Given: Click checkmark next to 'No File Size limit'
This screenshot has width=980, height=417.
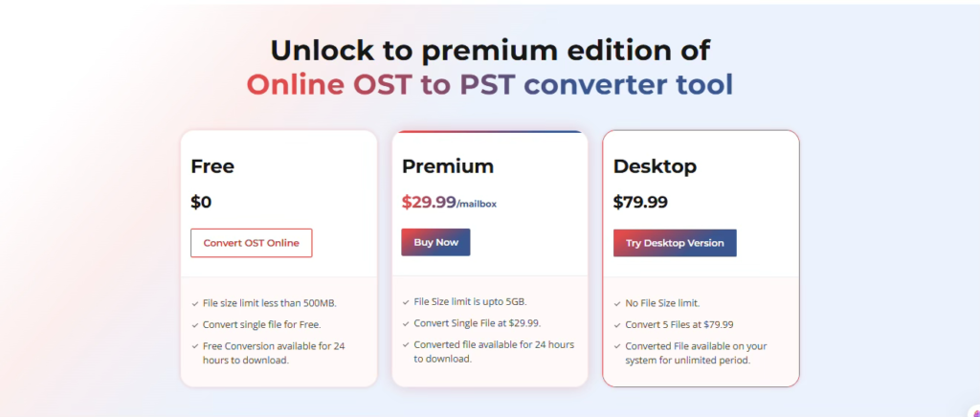Looking at the screenshot, I should pos(617,303).
